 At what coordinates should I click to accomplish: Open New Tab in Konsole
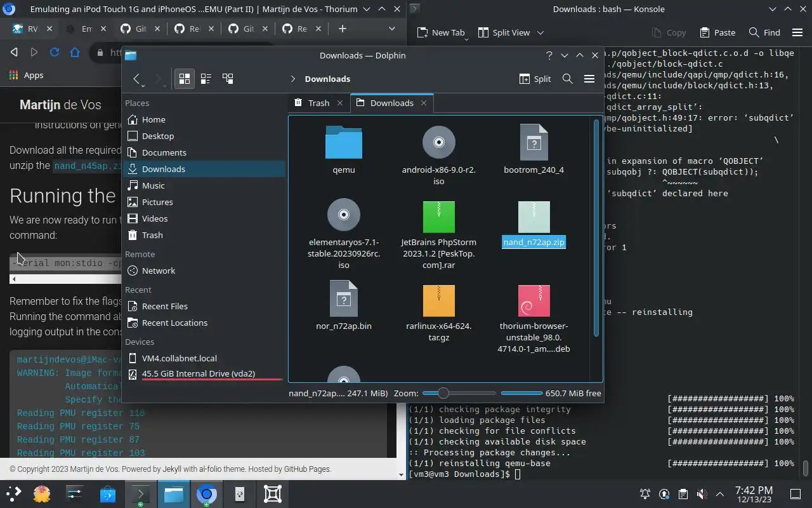(441, 32)
